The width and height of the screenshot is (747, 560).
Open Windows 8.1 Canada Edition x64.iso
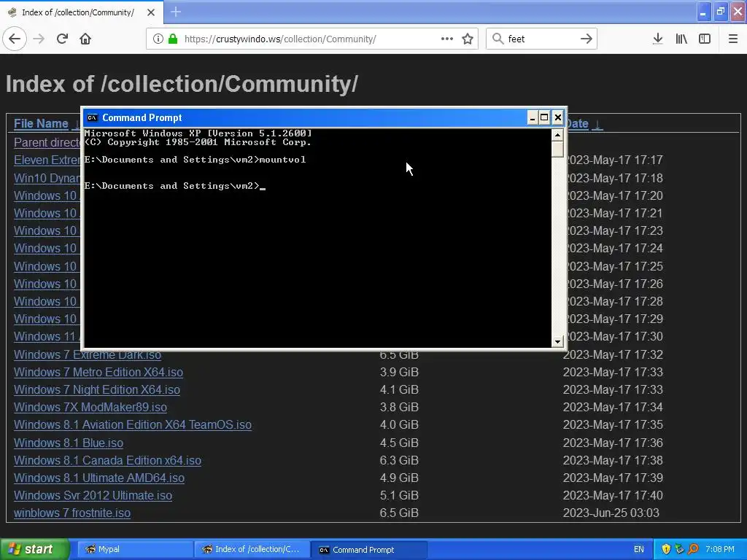107,461
